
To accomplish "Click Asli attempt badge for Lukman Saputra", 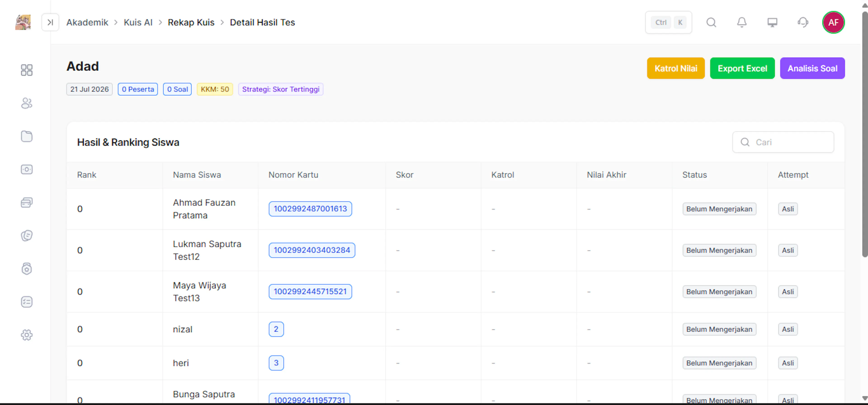I will (788, 250).
